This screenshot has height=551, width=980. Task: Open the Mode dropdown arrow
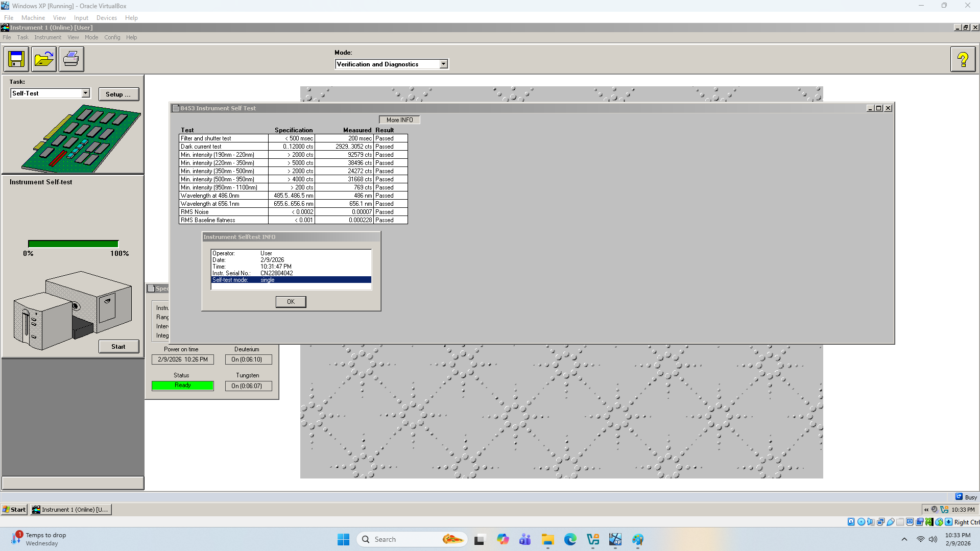tap(443, 64)
